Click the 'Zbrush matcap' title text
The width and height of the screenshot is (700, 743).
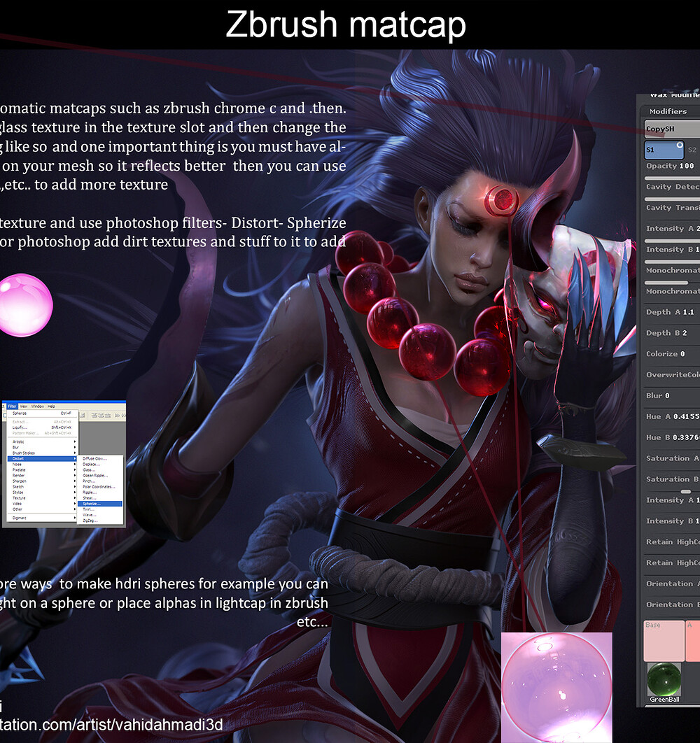coord(346,24)
